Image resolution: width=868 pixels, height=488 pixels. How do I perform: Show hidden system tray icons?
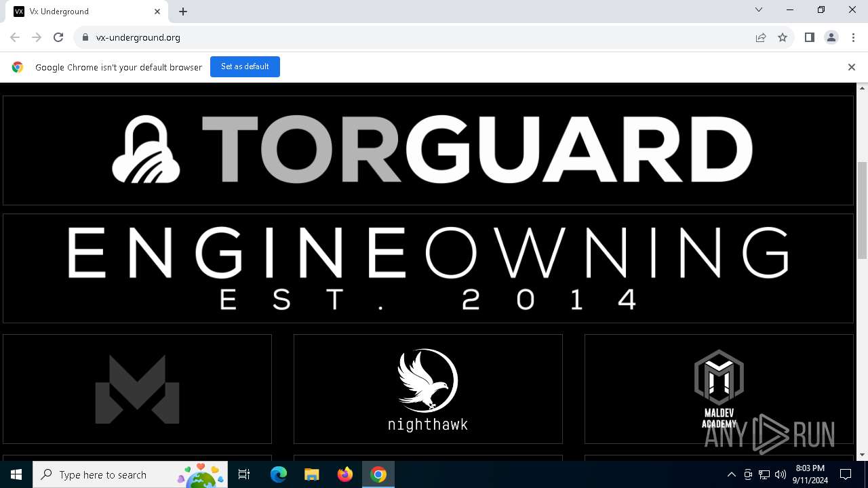coord(731,474)
